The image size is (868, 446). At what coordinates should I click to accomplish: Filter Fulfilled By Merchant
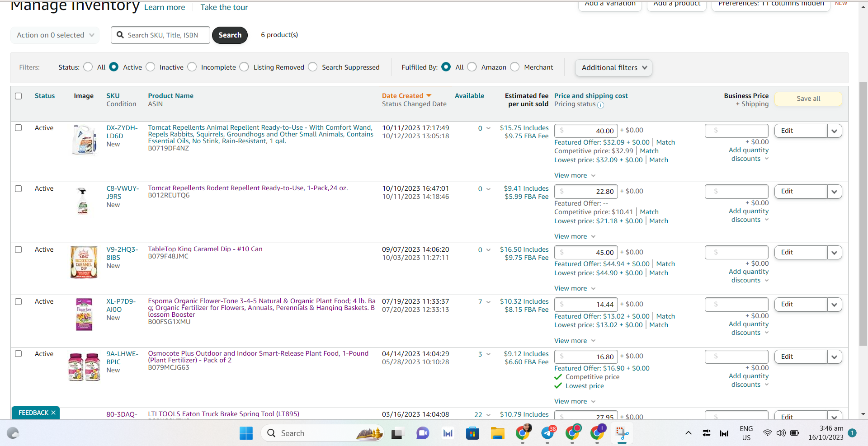pos(515,67)
